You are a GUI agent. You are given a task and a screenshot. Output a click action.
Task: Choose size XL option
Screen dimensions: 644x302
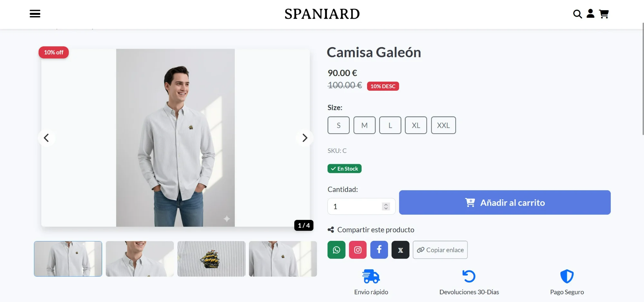[x=416, y=125]
